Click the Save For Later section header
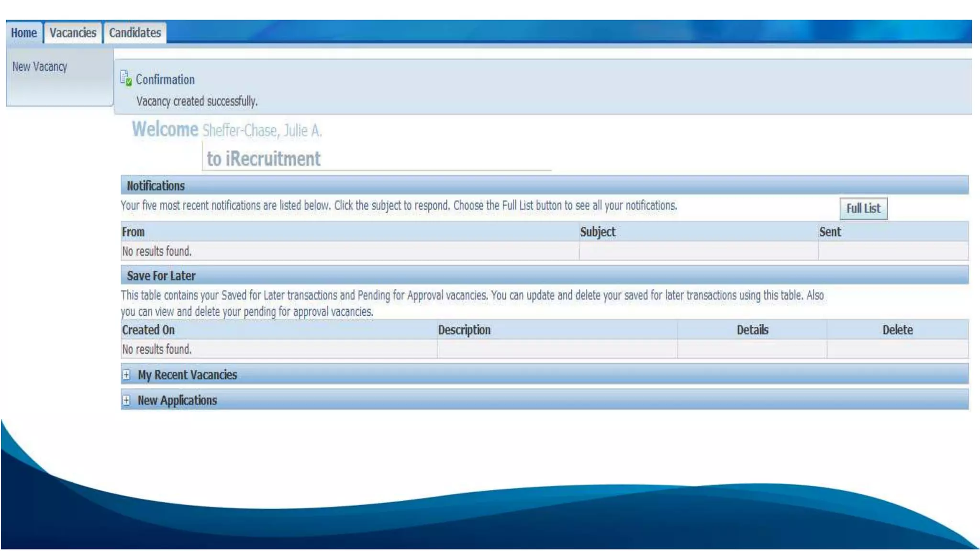Screen dimensions: 980x551 pos(161,276)
